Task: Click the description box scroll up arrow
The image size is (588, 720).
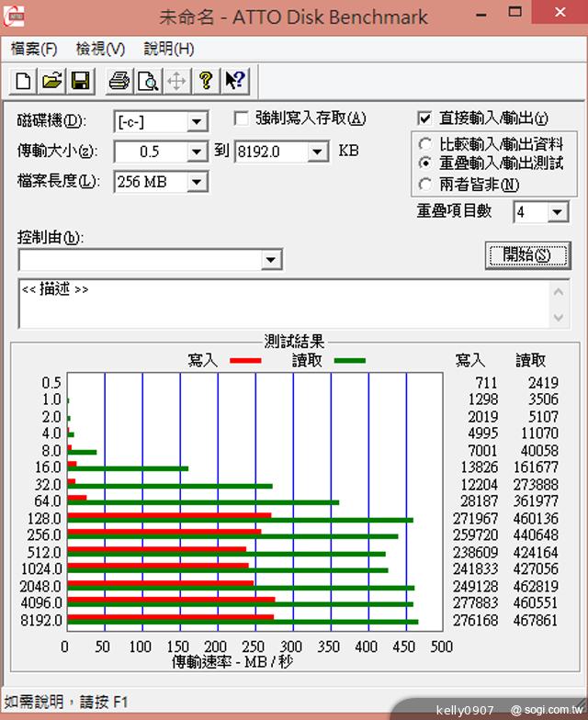Action: 559,292
